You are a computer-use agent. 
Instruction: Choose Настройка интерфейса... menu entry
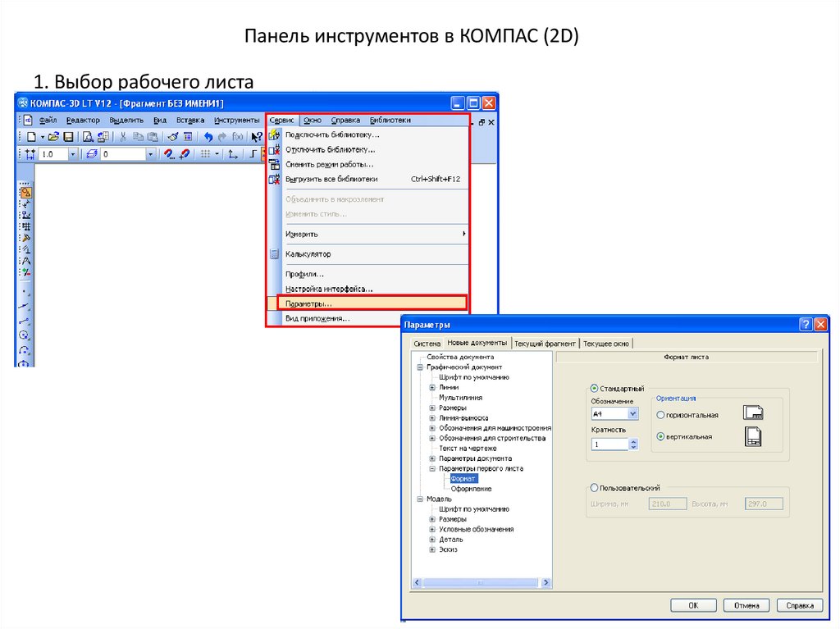(367, 289)
